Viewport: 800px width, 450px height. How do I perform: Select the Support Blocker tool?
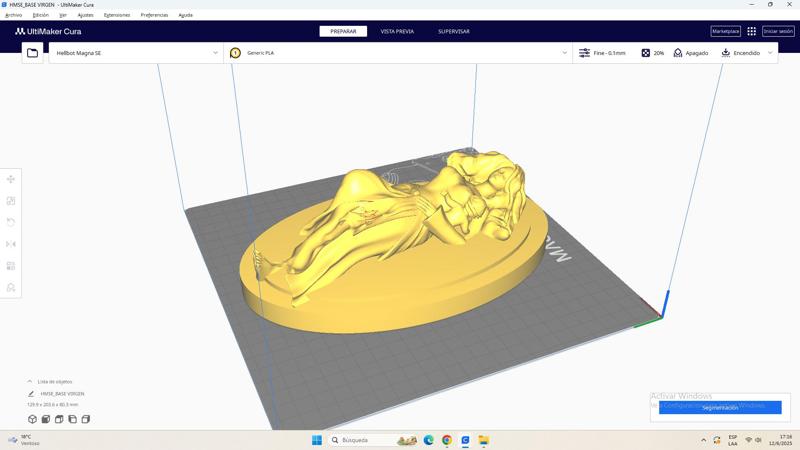coord(11,288)
